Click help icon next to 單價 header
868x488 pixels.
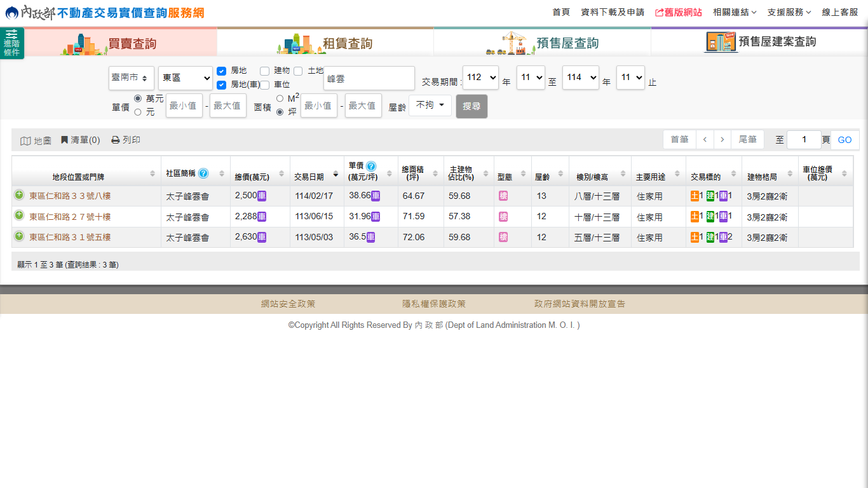coord(371,166)
